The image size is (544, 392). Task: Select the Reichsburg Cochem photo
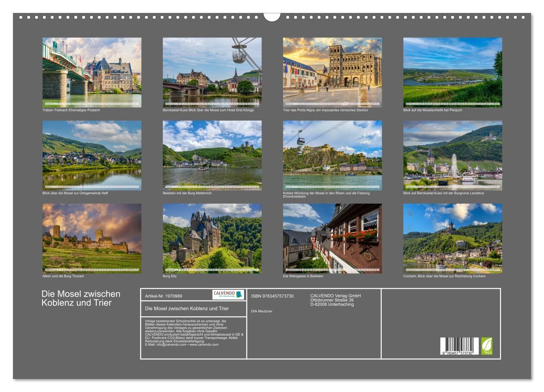pos(452,238)
